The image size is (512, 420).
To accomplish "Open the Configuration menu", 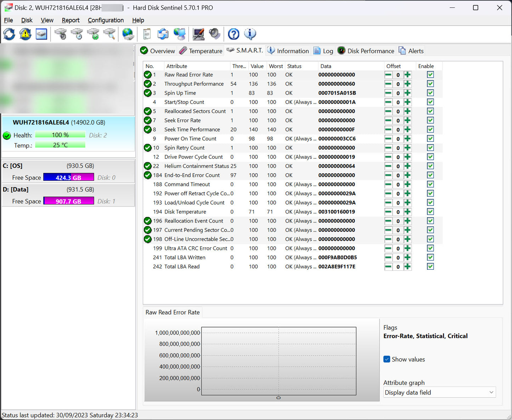I will pos(106,20).
